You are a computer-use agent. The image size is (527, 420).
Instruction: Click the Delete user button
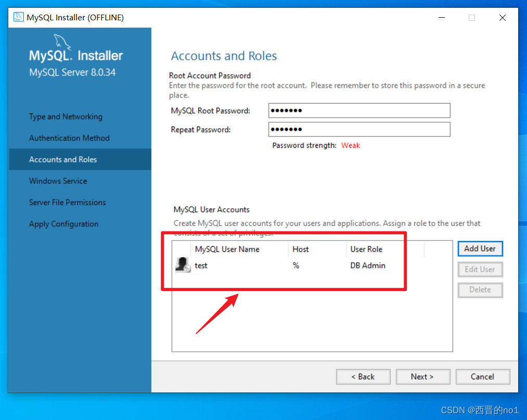(x=480, y=290)
